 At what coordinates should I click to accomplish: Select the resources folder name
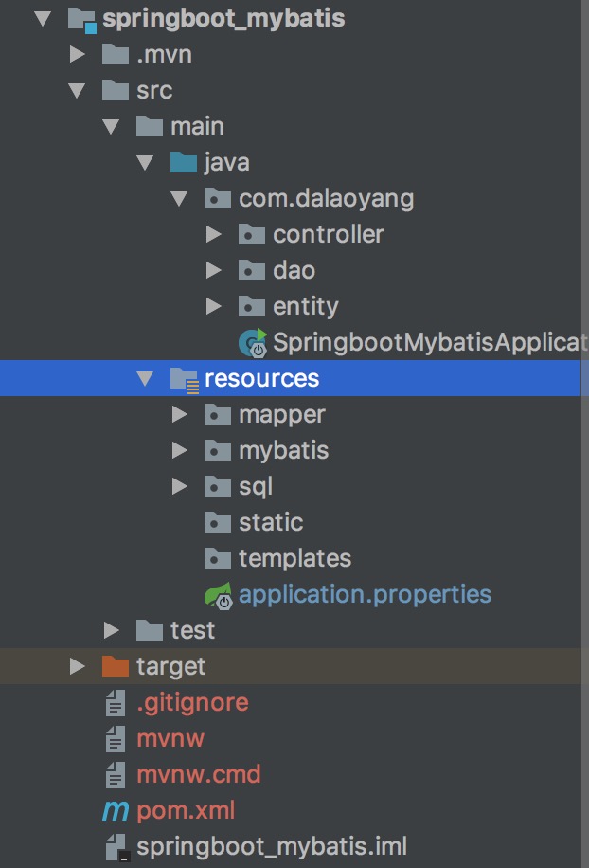[262, 379]
